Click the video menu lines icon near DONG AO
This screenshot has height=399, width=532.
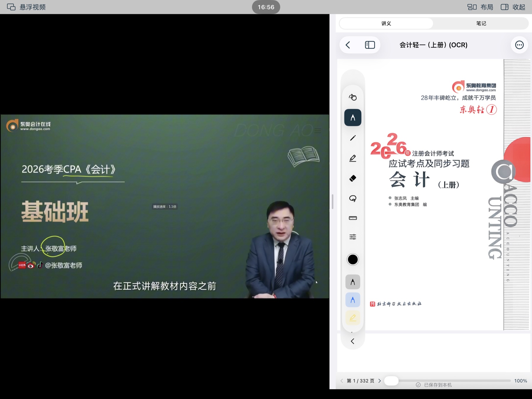[x=318, y=130]
